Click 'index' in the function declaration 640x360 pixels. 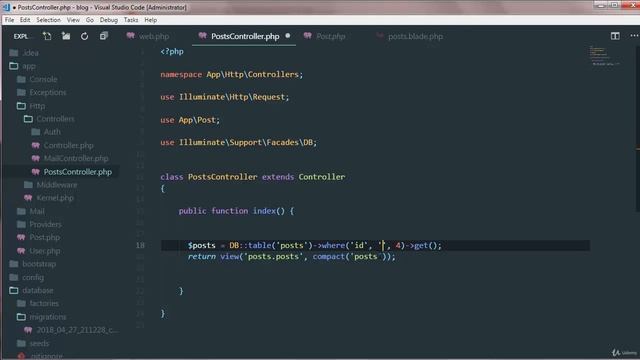coord(264,211)
